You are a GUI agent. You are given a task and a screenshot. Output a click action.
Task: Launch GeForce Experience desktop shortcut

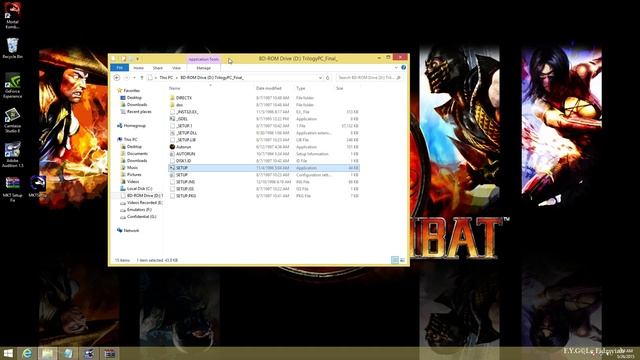[x=12, y=86]
